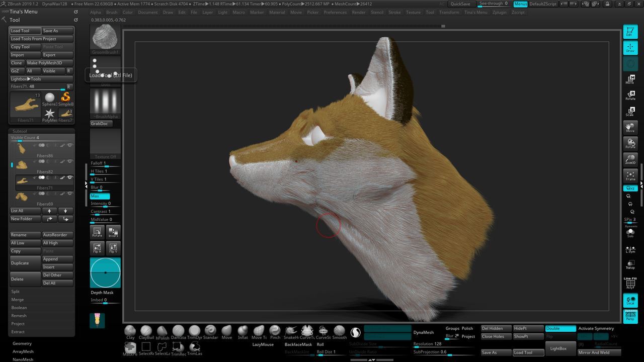Select the ClayBuildup brush
Viewport: 644px width, 362px height.
click(x=146, y=332)
